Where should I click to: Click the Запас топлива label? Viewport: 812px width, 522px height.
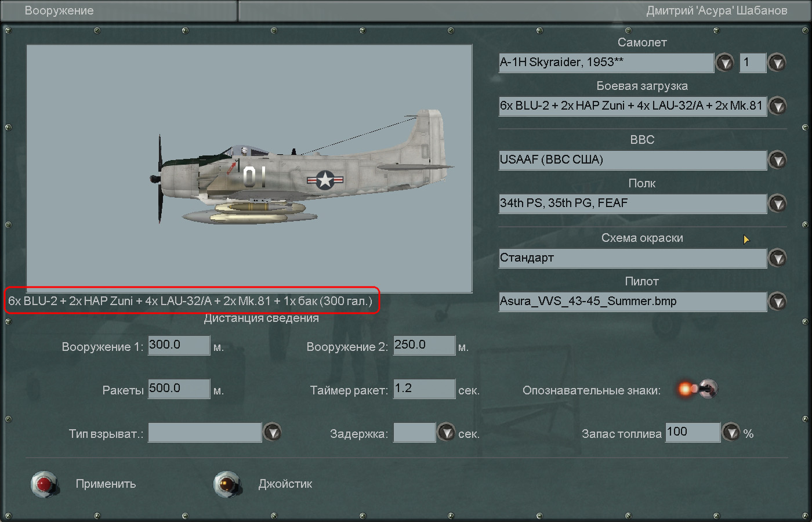pyautogui.click(x=622, y=434)
